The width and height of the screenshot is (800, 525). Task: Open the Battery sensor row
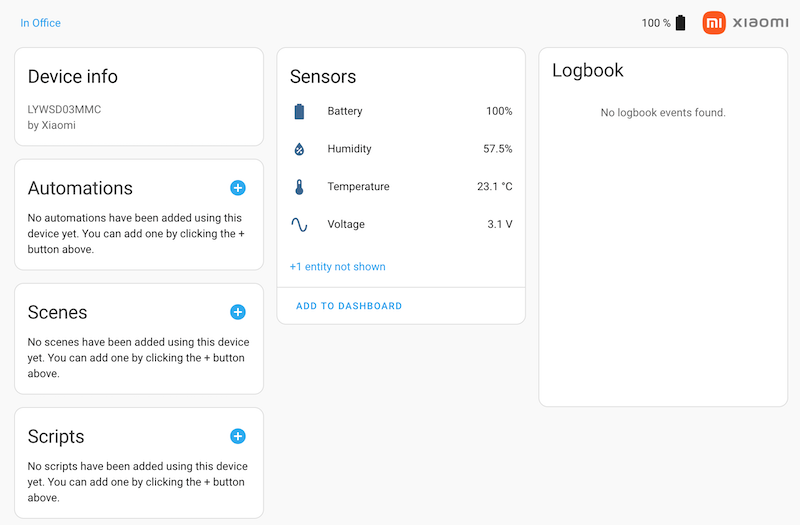coord(401,111)
